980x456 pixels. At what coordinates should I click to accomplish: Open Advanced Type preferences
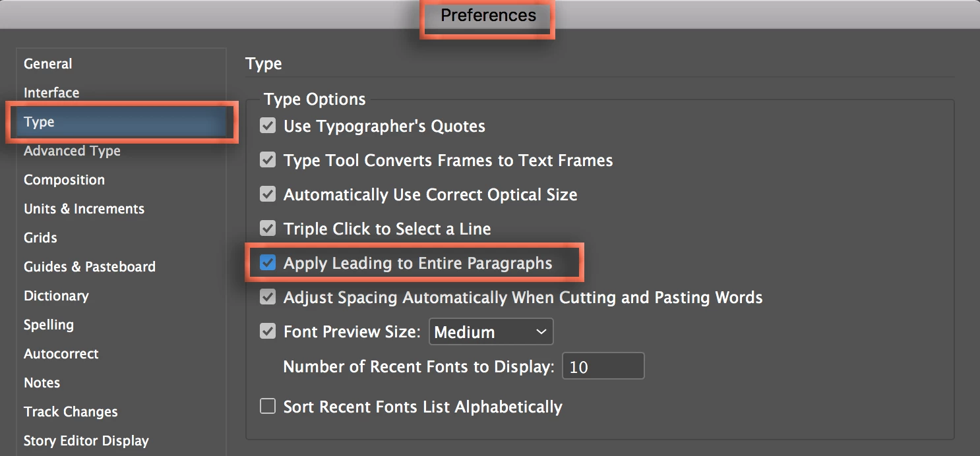pos(72,151)
